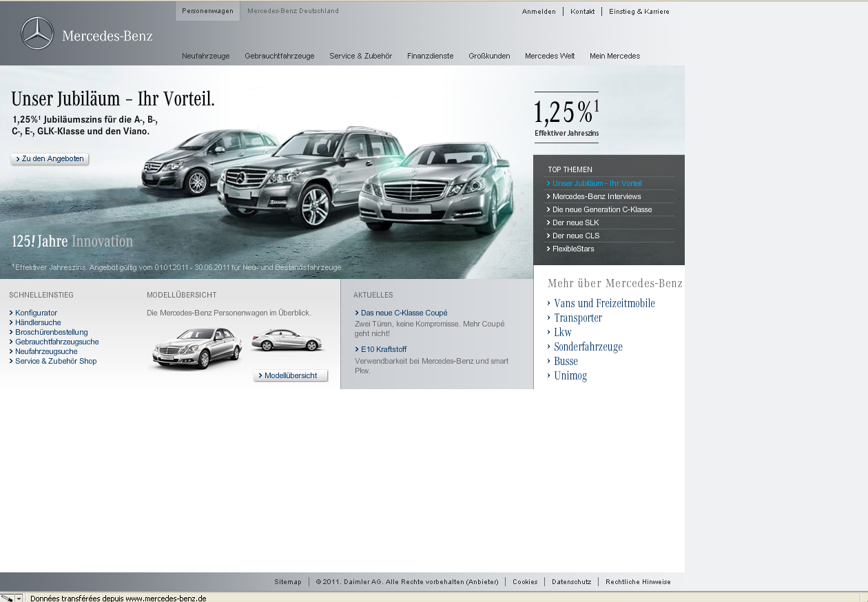Image resolution: width=868 pixels, height=602 pixels.
Task: Select Unser Jubiläum - Ihr Vorteil topic
Action: 597,183
